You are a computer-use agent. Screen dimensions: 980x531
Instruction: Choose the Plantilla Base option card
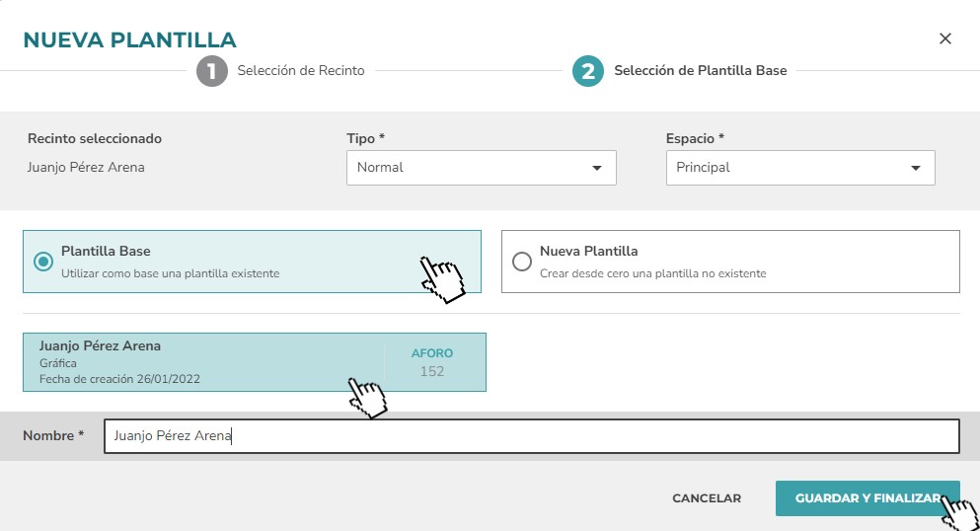(252, 262)
